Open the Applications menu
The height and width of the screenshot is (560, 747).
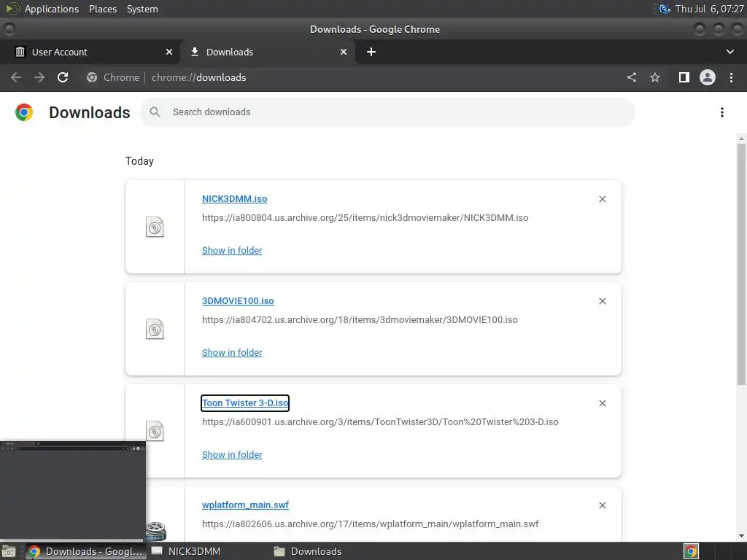click(52, 9)
